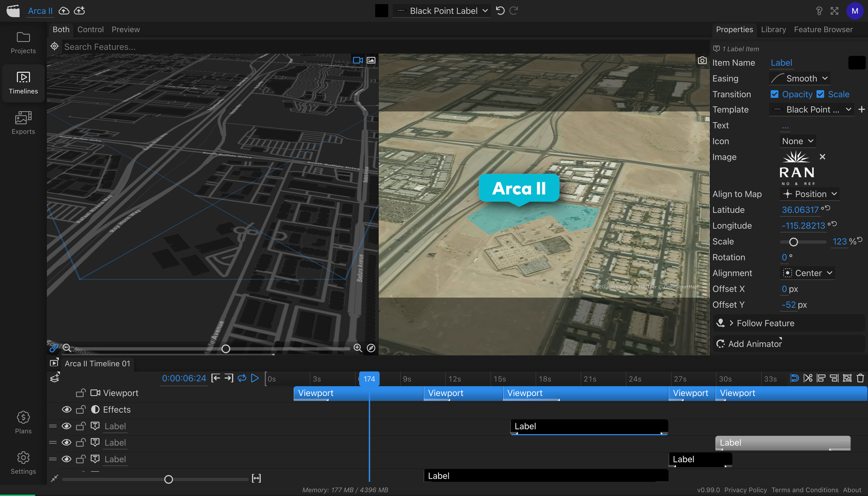
Task: Toggle the Scale transition checkbox
Action: (x=820, y=94)
